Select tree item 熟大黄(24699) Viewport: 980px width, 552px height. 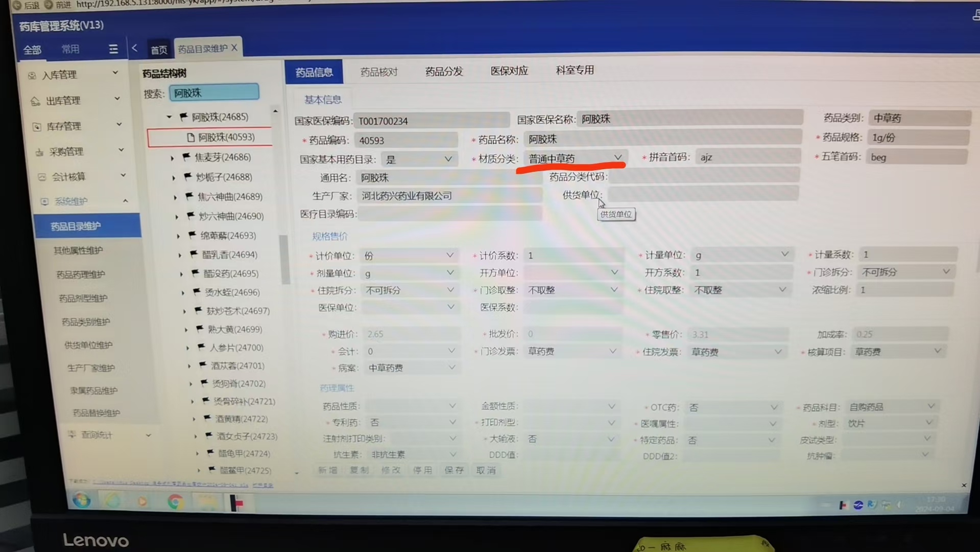[x=235, y=330]
